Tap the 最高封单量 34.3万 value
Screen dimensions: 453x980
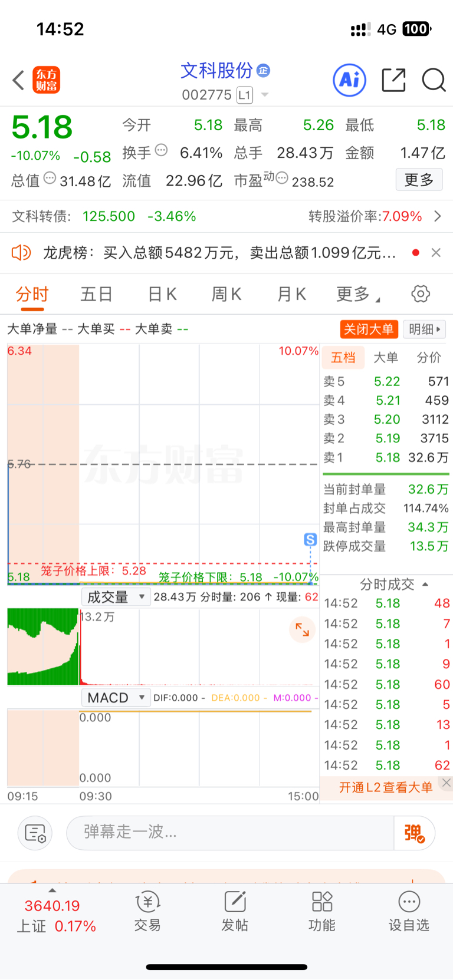(428, 527)
